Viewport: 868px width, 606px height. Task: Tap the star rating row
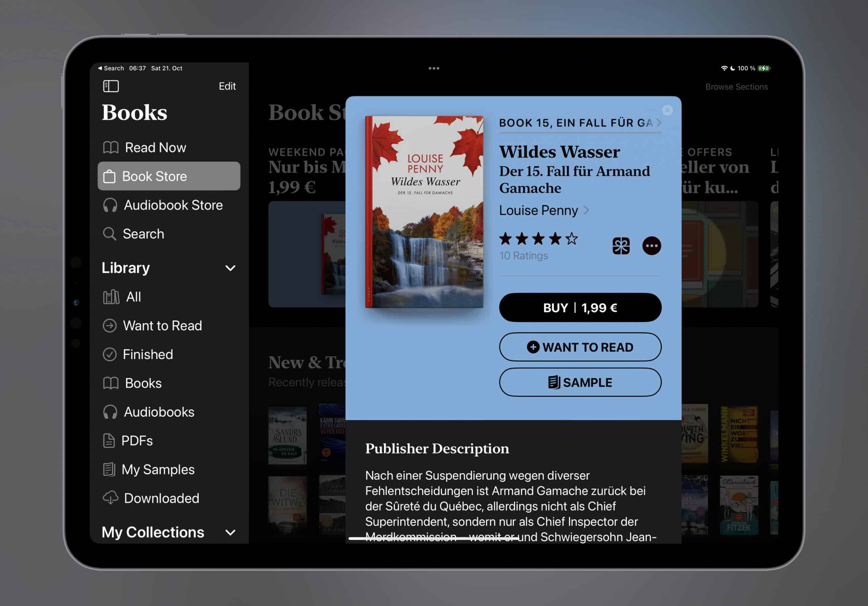pyautogui.click(x=538, y=239)
